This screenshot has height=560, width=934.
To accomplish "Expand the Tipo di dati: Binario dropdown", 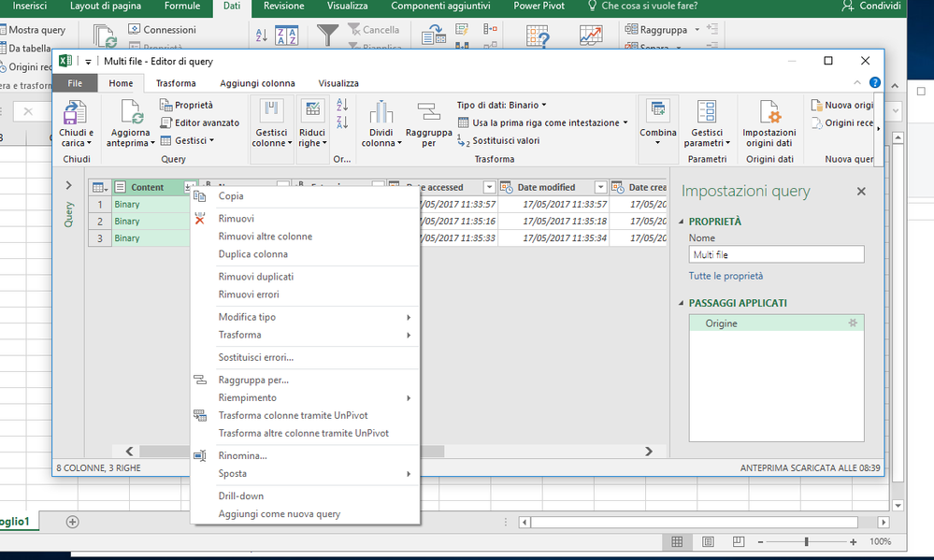I will [502, 106].
